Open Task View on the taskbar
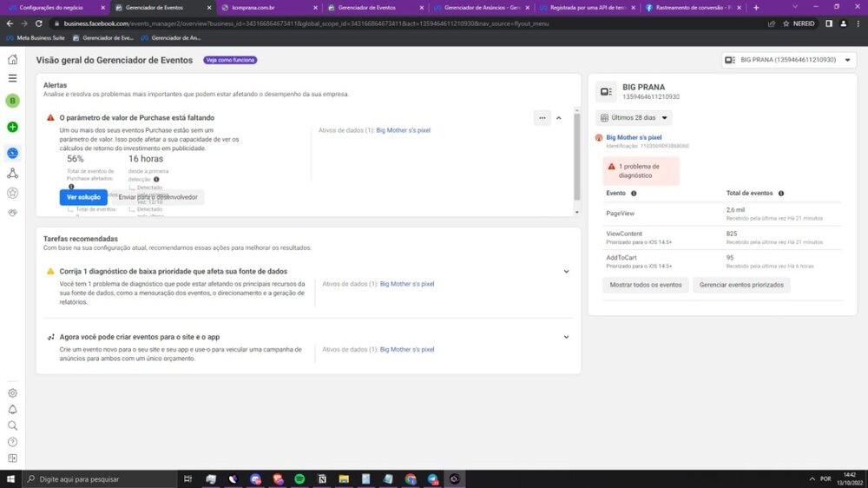 click(187, 478)
